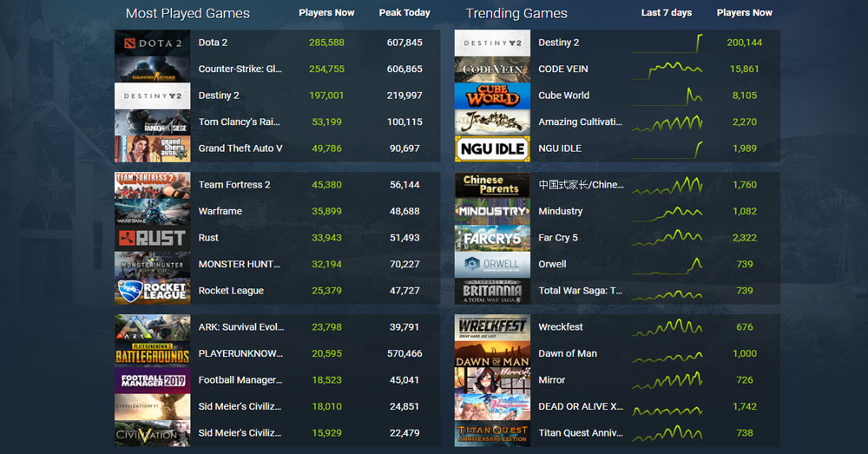
Task: Click the Rust logo banner
Action: [x=152, y=238]
